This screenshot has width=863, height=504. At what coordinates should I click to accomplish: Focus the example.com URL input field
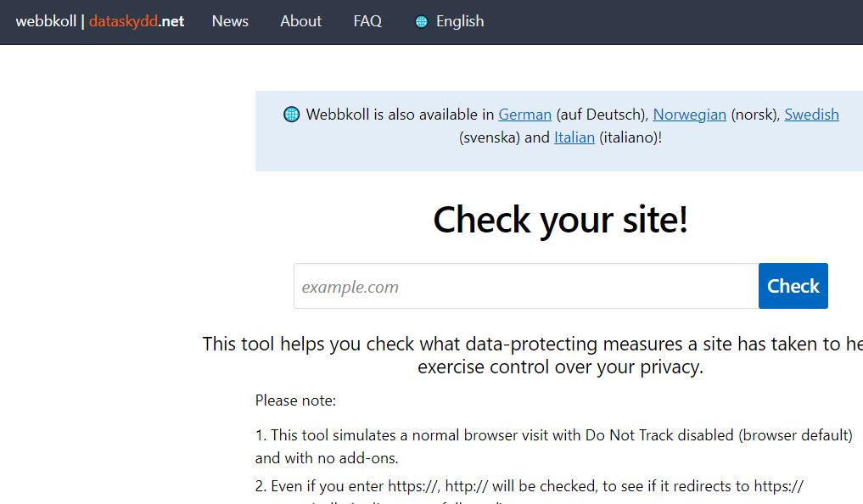(x=526, y=286)
